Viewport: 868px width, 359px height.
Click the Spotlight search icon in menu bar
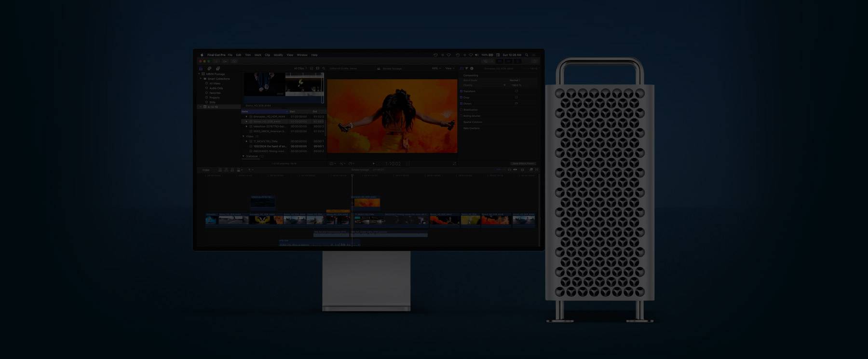point(527,55)
